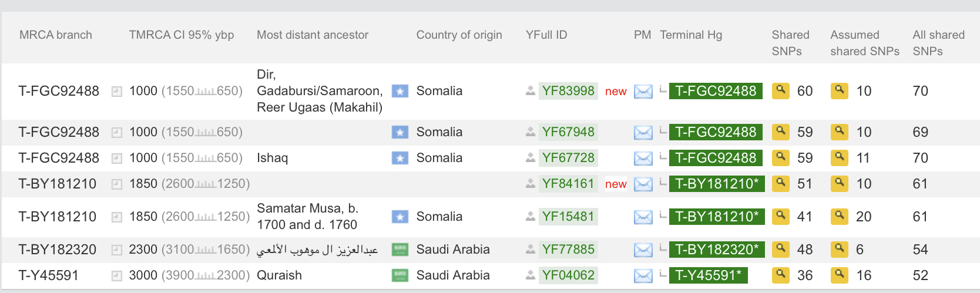Expand the square icon next to T-BY182320 branch
Image resolution: width=980 pixels, height=293 pixels.
[x=117, y=250]
